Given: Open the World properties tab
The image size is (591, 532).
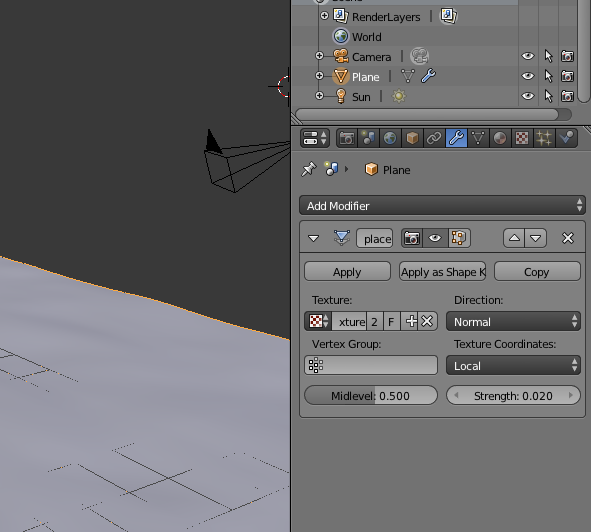Looking at the screenshot, I should (390, 138).
